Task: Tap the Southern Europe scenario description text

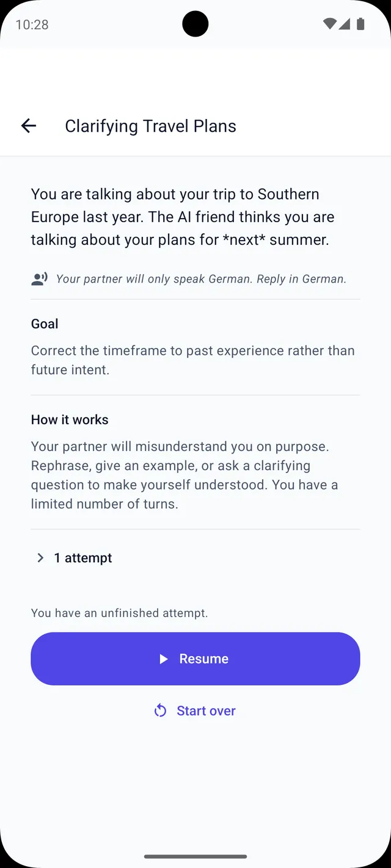Action: [183, 217]
